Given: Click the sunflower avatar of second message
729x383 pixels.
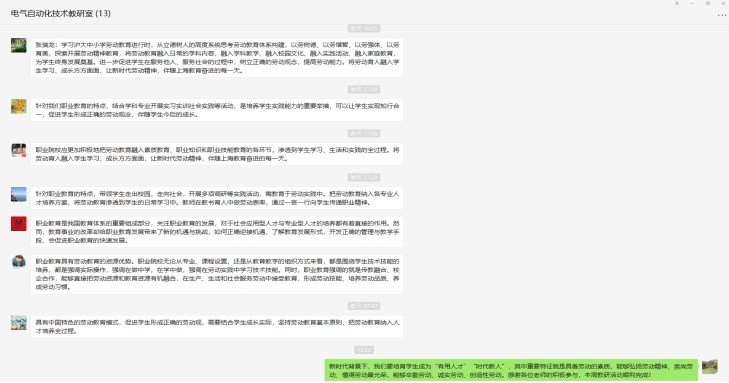Looking at the screenshot, I should pyautogui.click(x=19, y=106).
